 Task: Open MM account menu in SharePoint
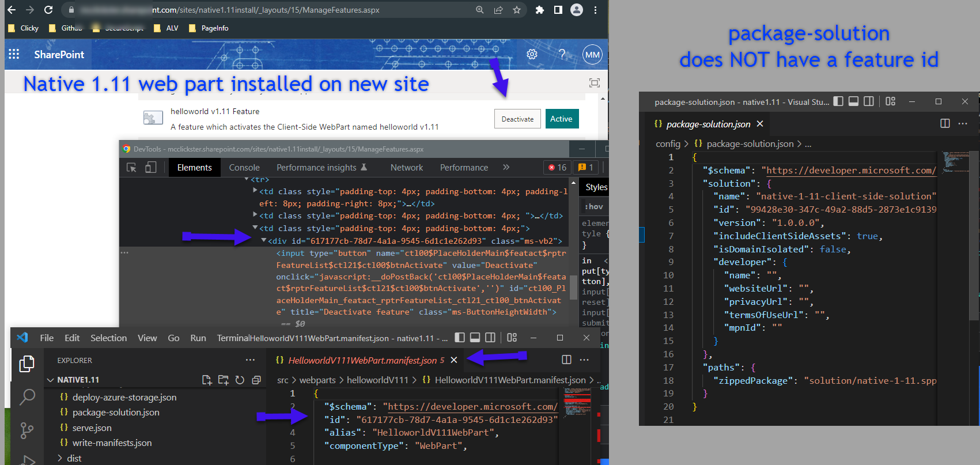(592, 55)
